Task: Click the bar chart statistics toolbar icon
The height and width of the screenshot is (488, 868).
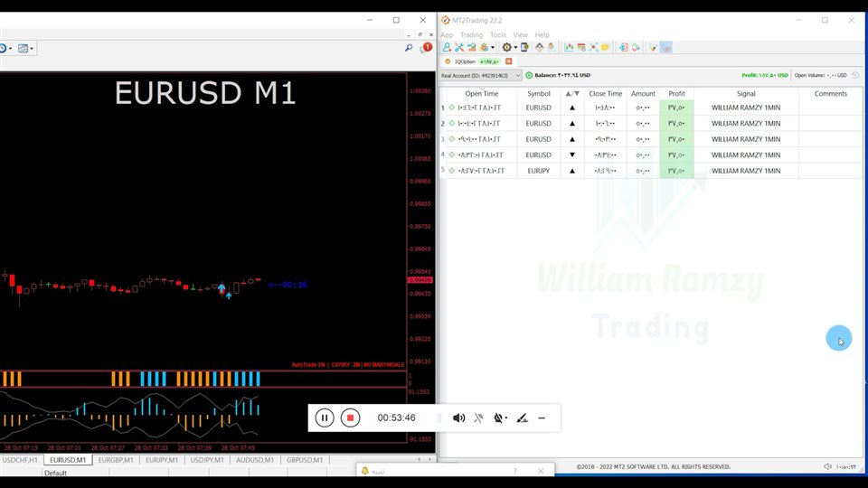Action: [569, 48]
